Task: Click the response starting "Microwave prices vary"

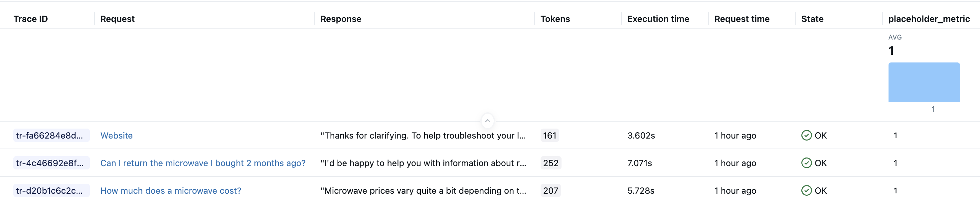Action: click(423, 191)
